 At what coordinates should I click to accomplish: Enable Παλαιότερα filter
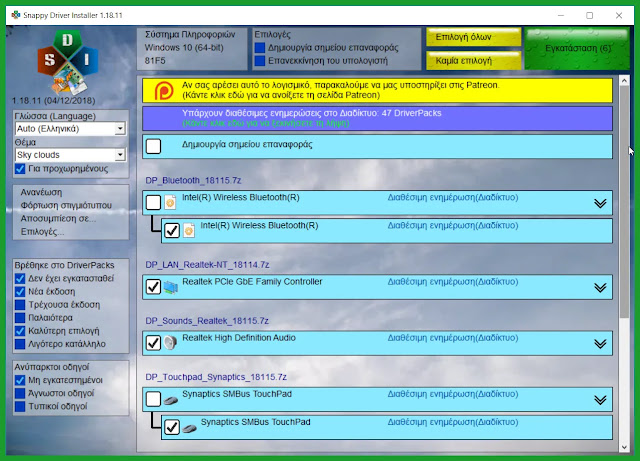20,318
